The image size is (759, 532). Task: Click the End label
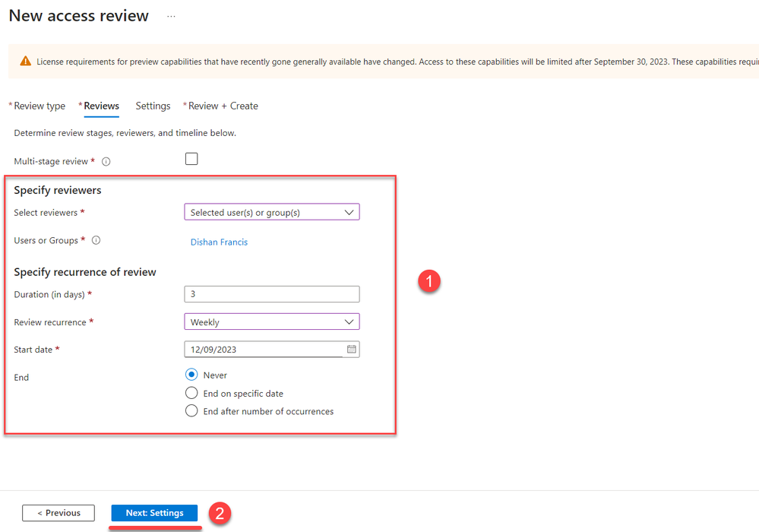[x=21, y=378]
